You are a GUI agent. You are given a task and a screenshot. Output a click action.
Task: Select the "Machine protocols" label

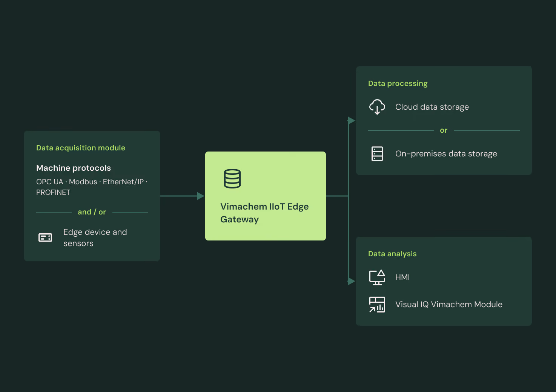(74, 168)
